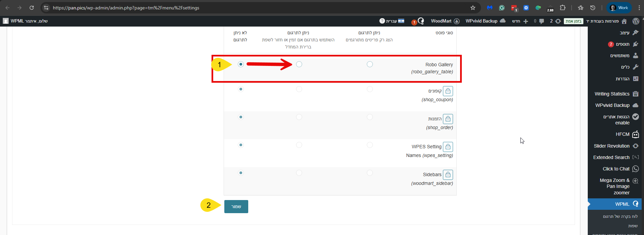This screenshot has width=644, height=235.
Task: Select 'show only translated' radio for Sidebars
Action: [x=370, y=173]
